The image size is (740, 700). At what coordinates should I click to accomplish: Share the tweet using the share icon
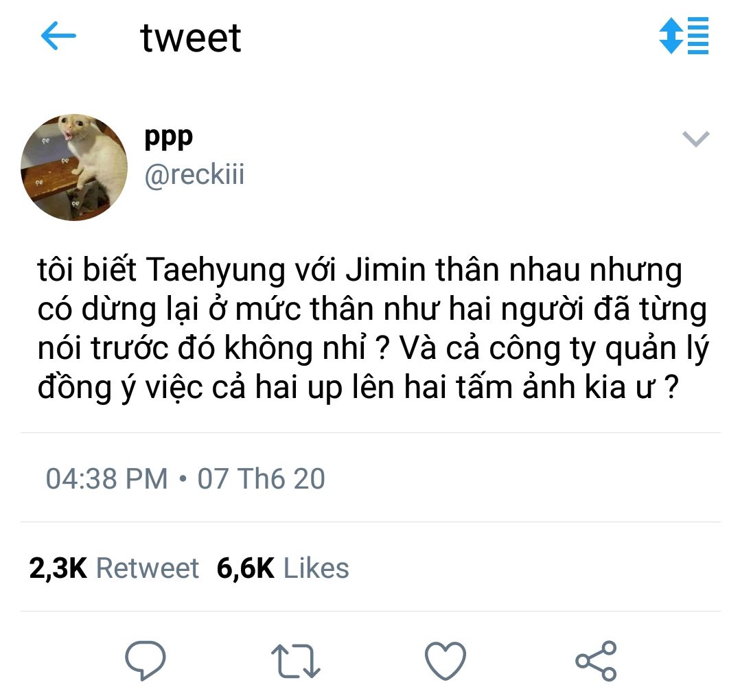click(596, 661)
